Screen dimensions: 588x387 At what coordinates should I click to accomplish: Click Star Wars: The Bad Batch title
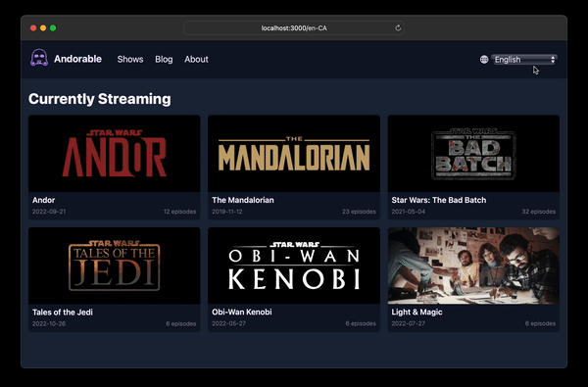pos(439,200)
